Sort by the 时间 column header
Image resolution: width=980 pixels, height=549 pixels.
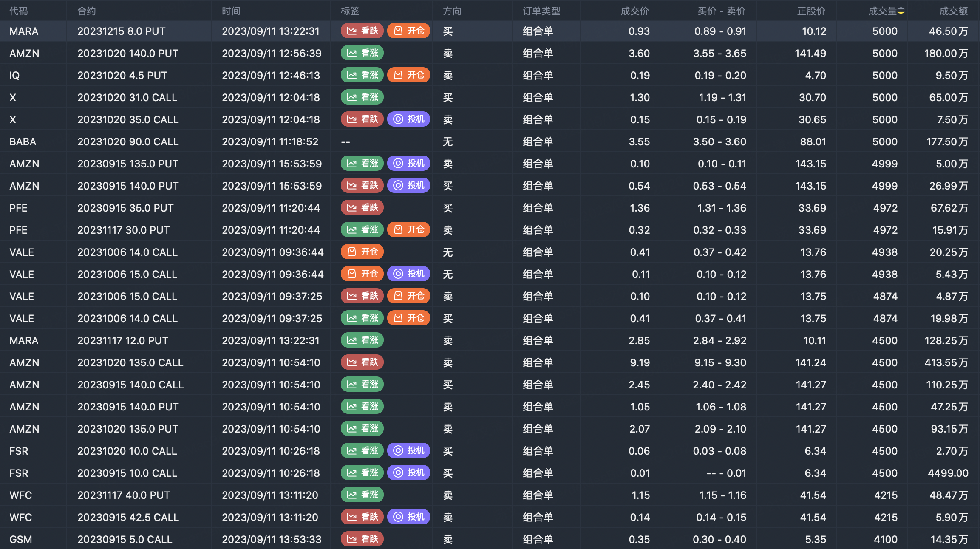[x=231, y=11]
